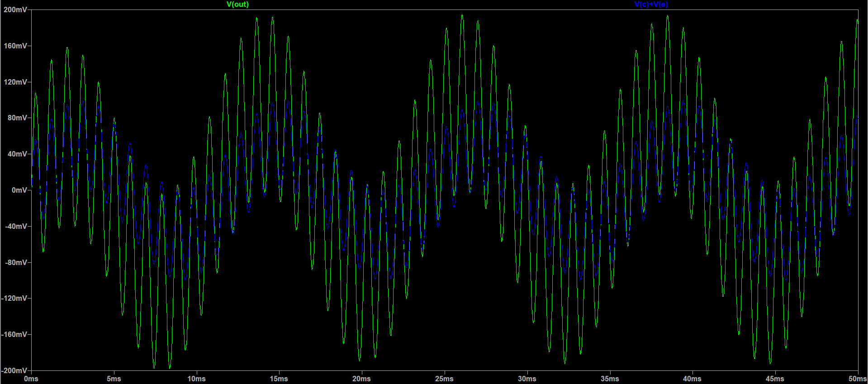Click the 45ms time axis label

tap(775, 379)
